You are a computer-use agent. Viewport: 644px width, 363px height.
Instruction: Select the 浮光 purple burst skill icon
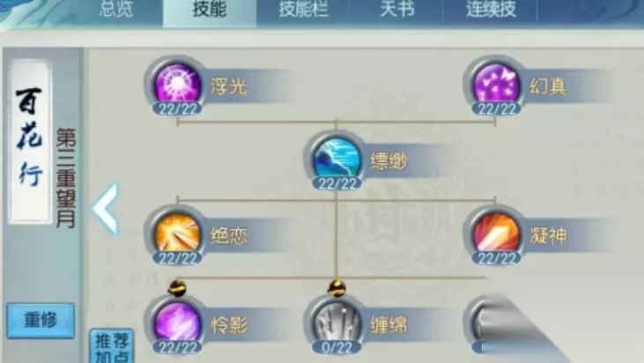pos(177,85)
